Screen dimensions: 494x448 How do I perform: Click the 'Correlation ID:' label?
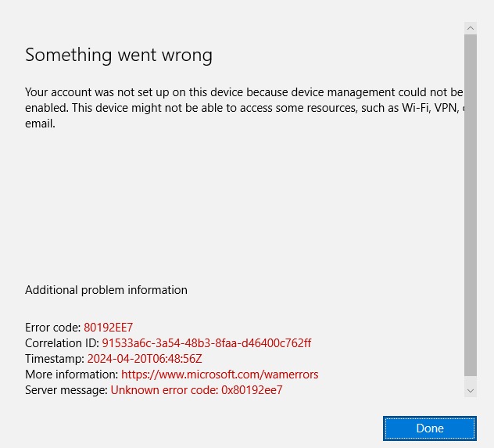[63, 343]
